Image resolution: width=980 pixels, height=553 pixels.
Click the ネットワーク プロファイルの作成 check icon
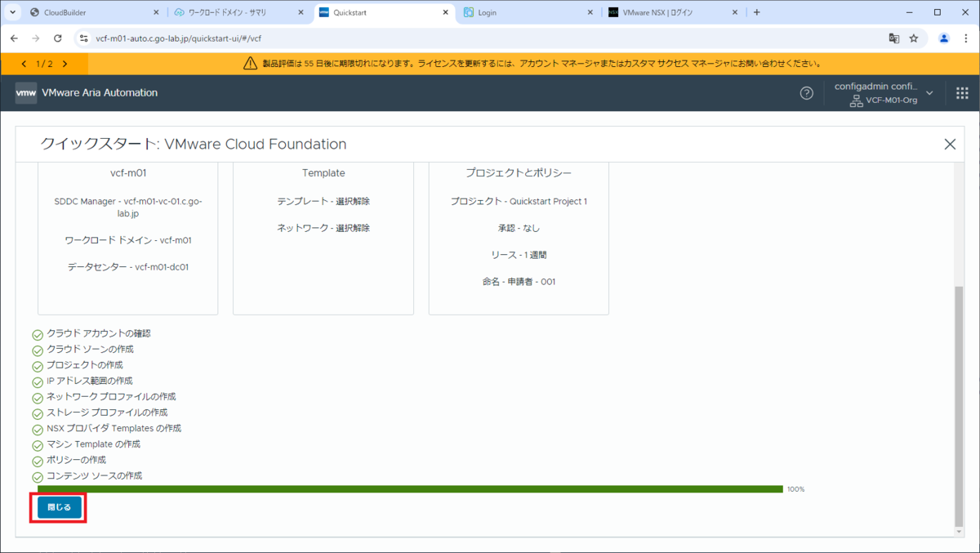pyautogui.click(x=37, y=397)
